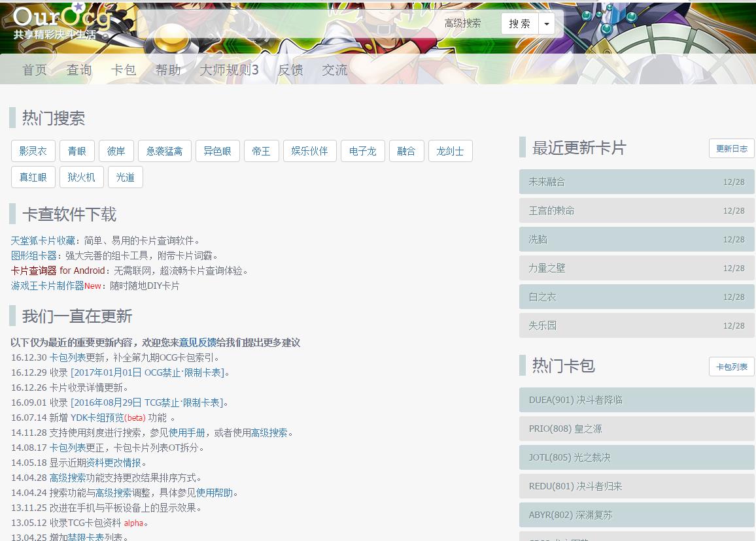The image size is (756, 541).
Task: Select the 急袭猛禽 hot search tag
Action: tap(164, 152)
